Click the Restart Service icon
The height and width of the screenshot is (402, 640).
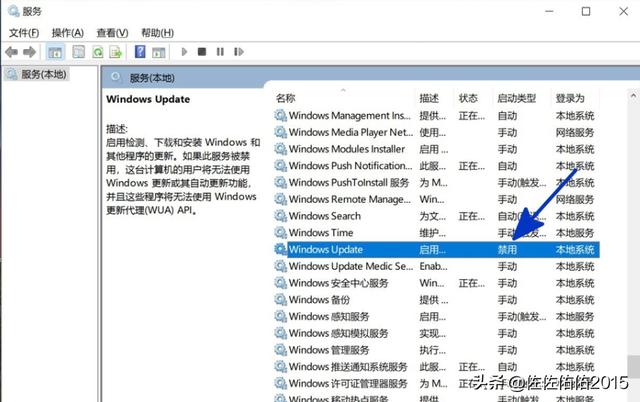(x=239, y=52)
